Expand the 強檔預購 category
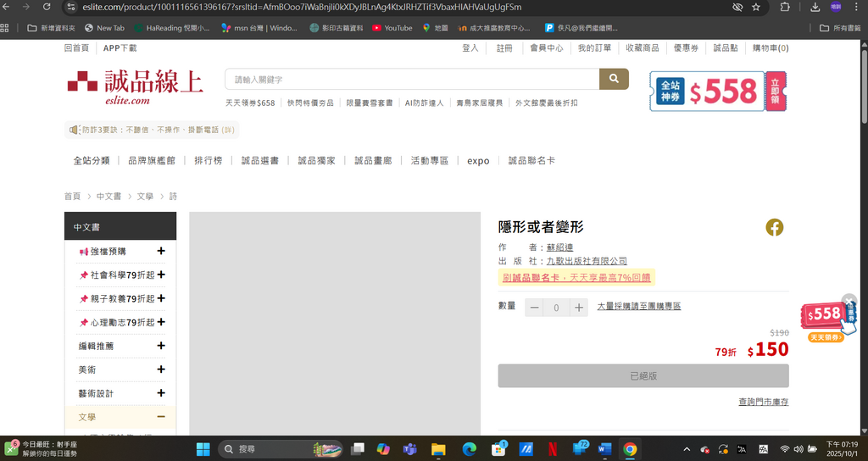Viewport: 868px width, 461px height. pyautogui.click(x=161, y=251)
